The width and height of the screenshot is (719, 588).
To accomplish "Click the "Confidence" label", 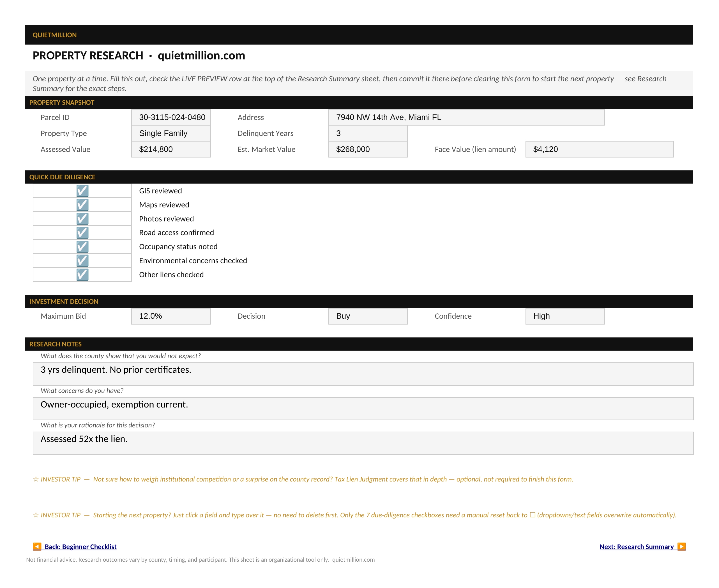I will click(x=453, y=316).
